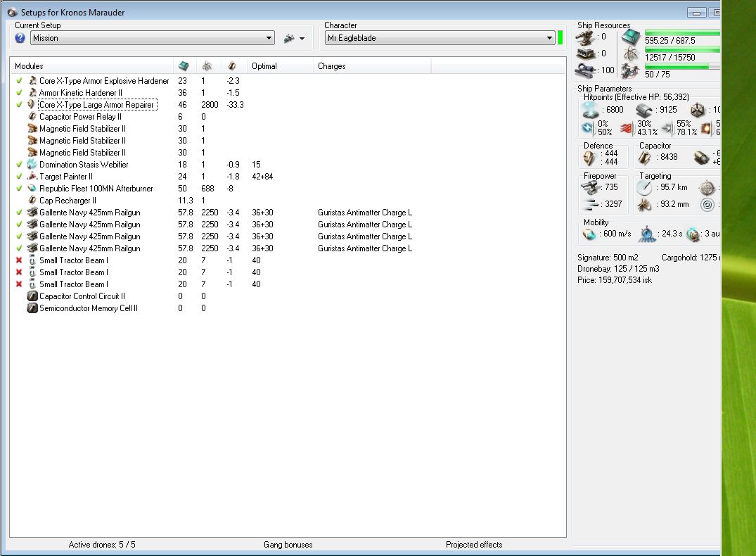Toggle the first Gallente Navy 425mm Railgun checkmark
The image size is (756, 556).
[x=19, y=213]
